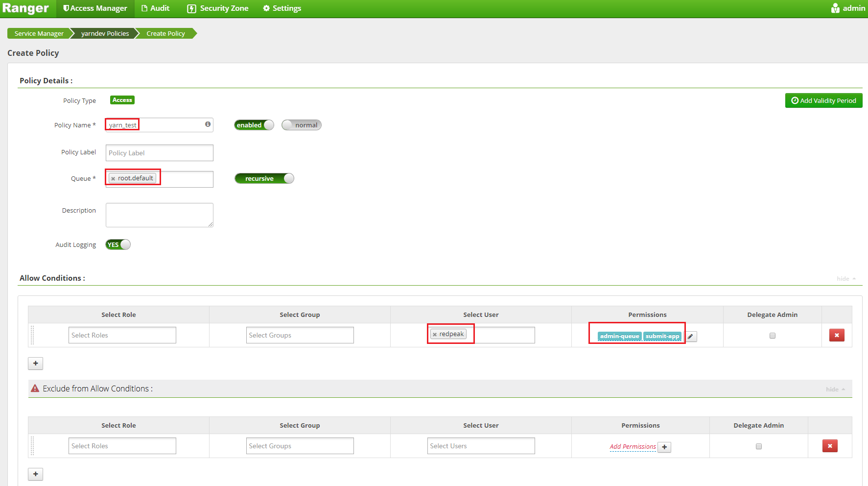Add a new Exclude conditions row
This screenshot has width=868, height=486.
[36, 474]
